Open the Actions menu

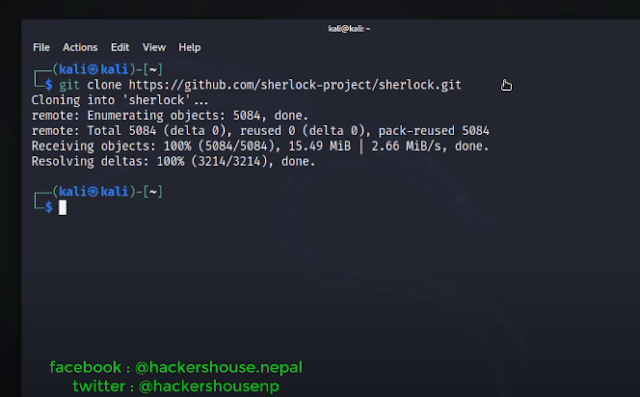(80, 47)
